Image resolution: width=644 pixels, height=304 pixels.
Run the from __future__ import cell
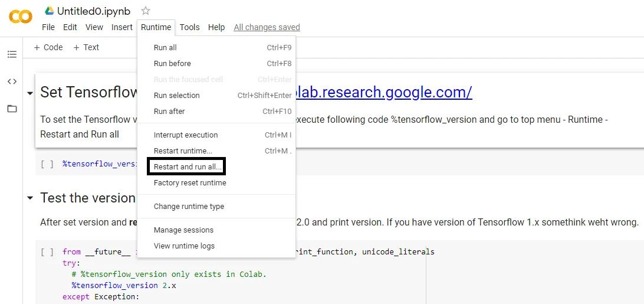tap(47, 251)
